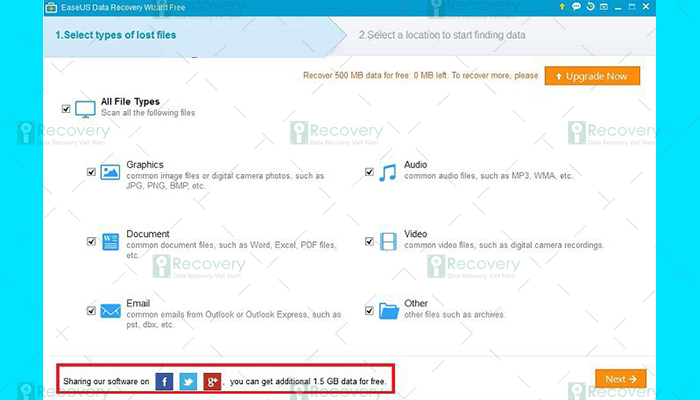This screenshot has height=400, width=700.
Task: Go to step 2 Select a location
Action: point(442,35)
